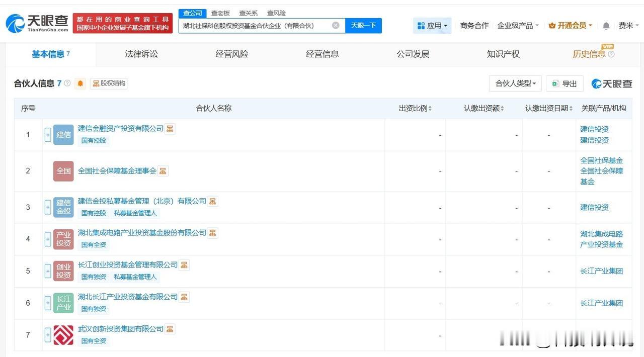Click 国有全资 tag under 武汉创新投资集团
This screenshot has width=644, height=357.
point(94,341)
